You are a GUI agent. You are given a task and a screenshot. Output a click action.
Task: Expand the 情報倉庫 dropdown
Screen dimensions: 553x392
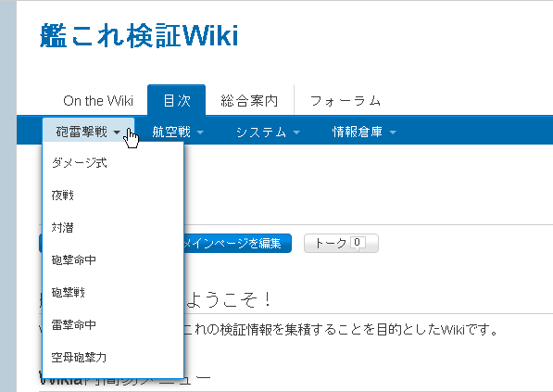click(364, 132)
